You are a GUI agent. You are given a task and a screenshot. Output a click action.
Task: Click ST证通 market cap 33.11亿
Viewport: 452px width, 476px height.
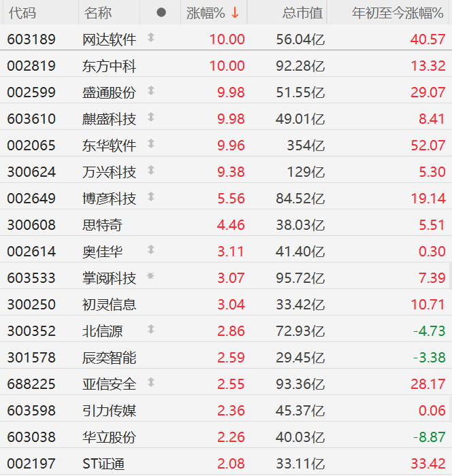(x=300, y=464)
